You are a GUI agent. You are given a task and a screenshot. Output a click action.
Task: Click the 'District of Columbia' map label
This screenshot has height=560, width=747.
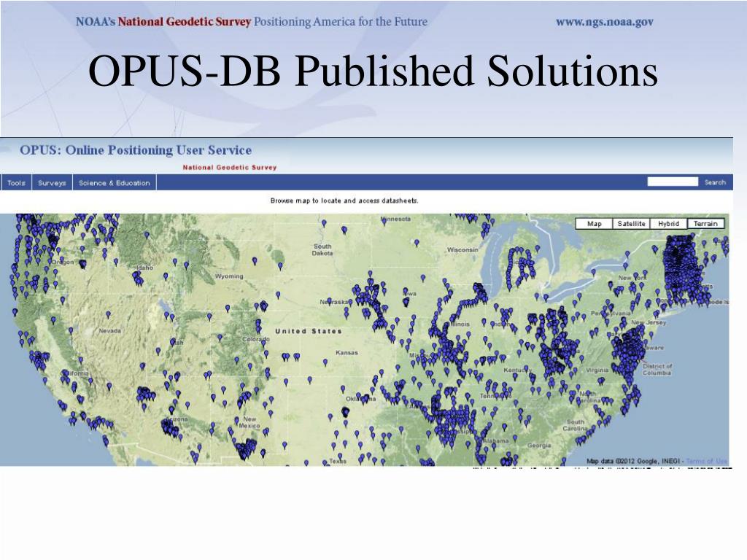(657, 370)
